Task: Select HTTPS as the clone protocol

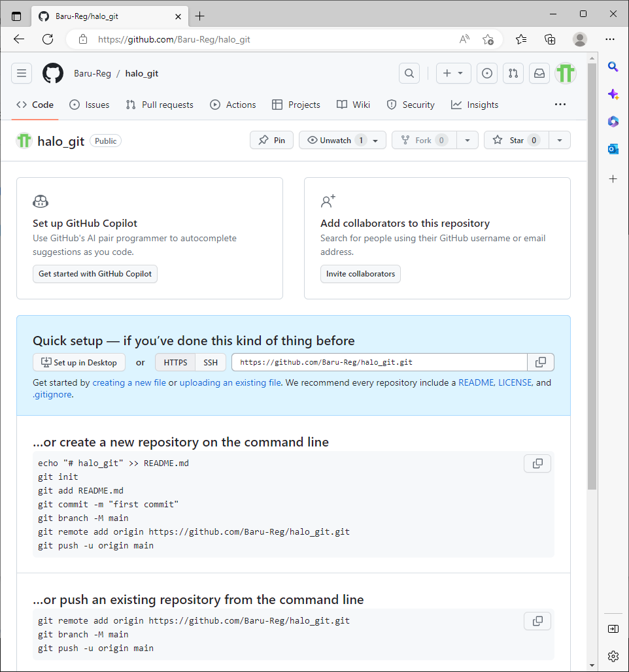Action: pos(175,363)
